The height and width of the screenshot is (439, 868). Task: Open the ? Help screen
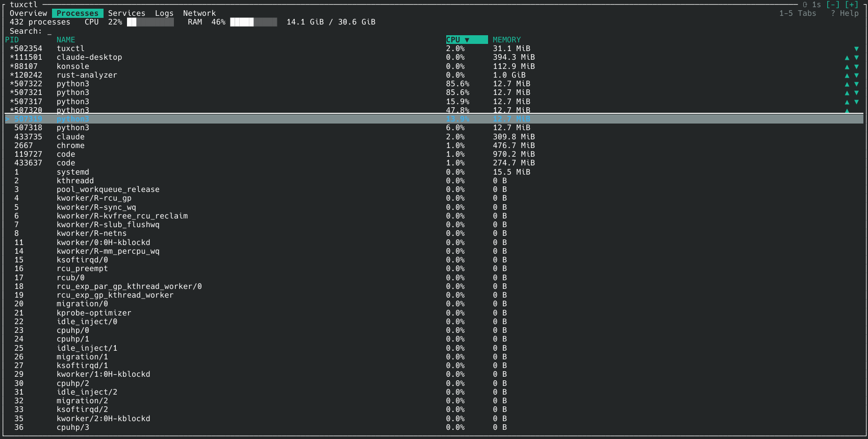[845, 13]
